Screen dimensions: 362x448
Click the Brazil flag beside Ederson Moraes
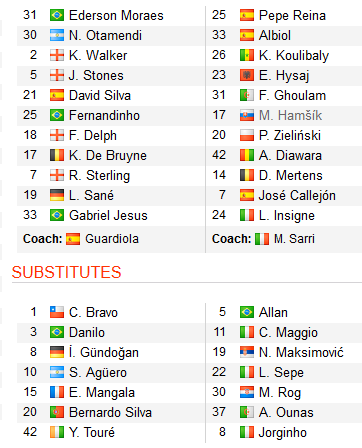point(57,15)
